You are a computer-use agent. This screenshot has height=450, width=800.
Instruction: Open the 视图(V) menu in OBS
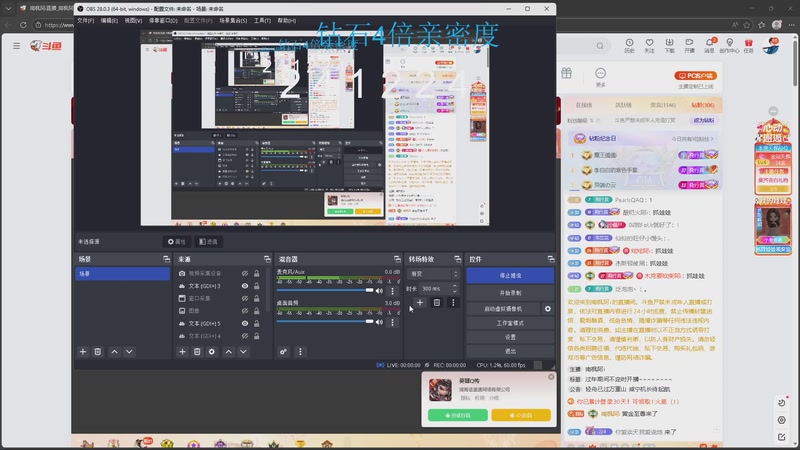point(133,20)
